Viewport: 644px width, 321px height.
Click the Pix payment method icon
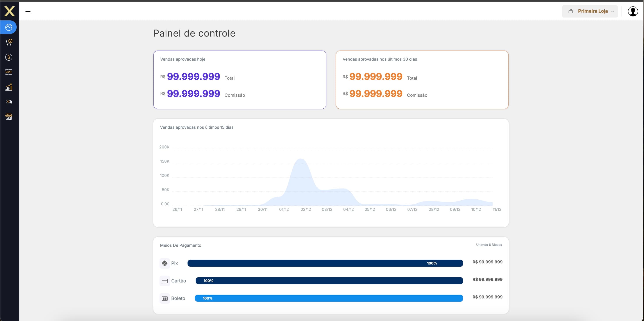click(165, 263)
